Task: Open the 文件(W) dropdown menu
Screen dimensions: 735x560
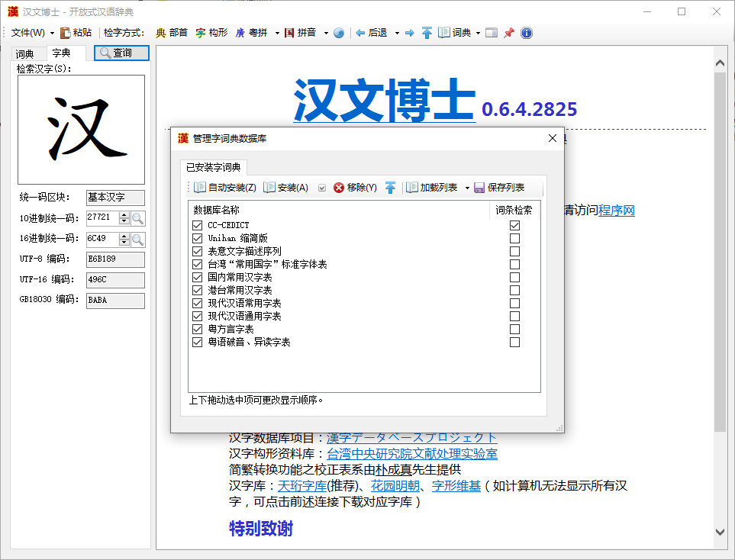Action: pos(32,33)
